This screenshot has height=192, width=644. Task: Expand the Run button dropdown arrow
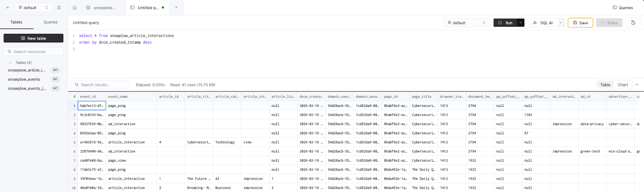[x=520, y=23]
